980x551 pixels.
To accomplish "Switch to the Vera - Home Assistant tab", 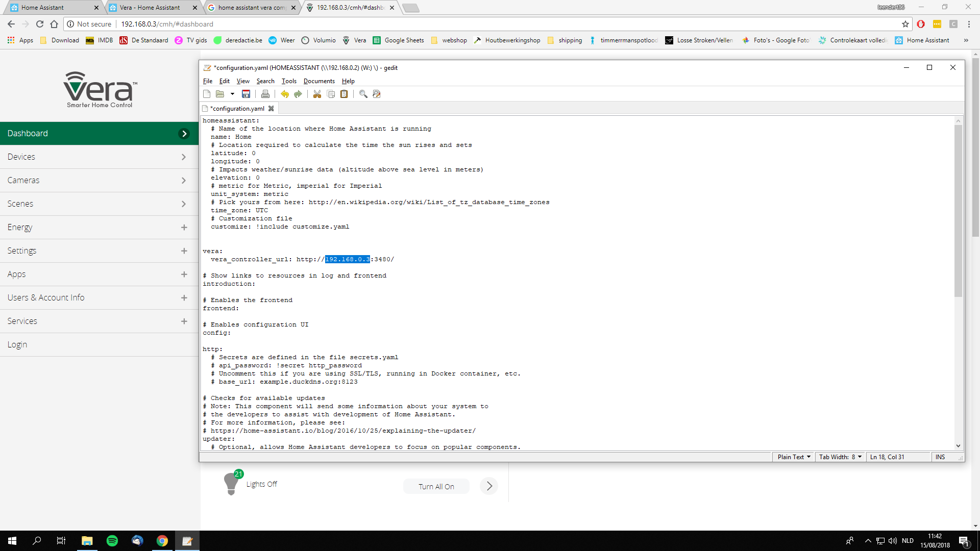I will click(150, 8).
